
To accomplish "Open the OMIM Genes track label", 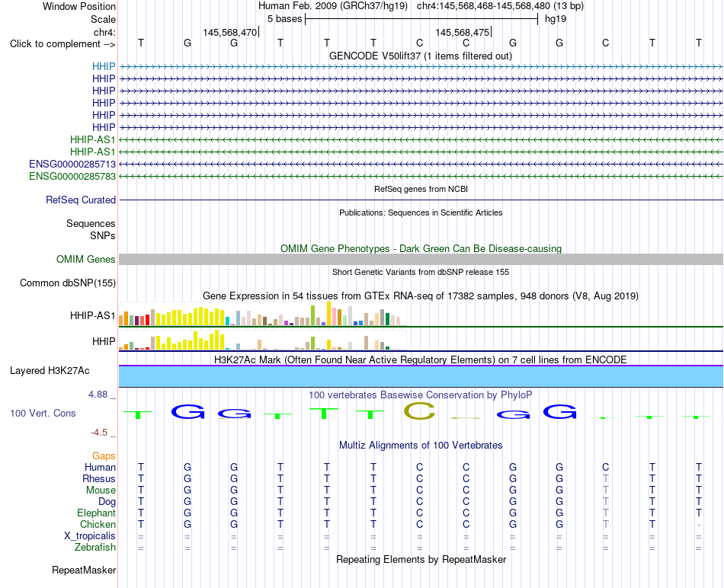I will (86, 260).
